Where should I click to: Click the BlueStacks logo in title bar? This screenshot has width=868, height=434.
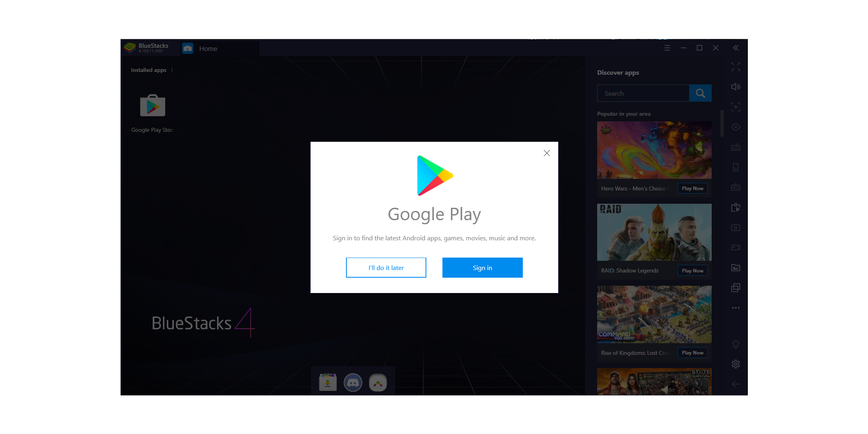point(130,47)
